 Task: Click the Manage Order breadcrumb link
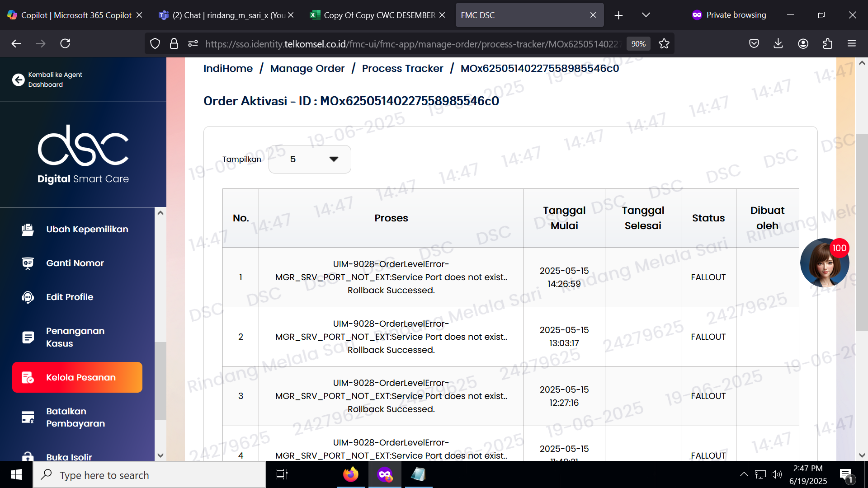point(307,68)
